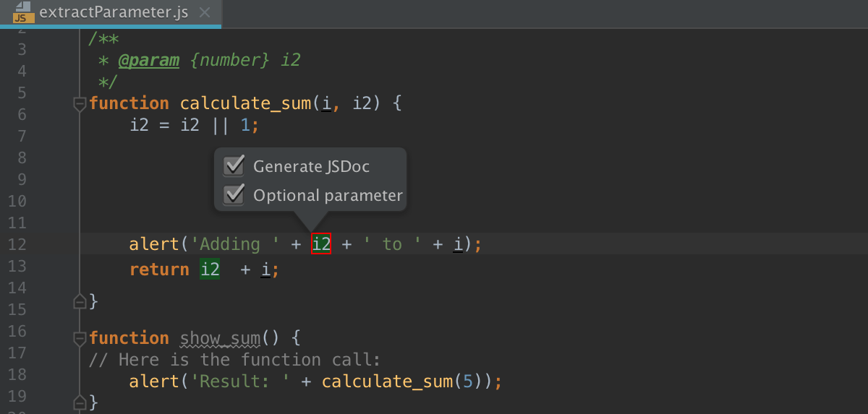This screenshot has height=414, width=868.
Task: Close the extractParameter.js tab
Action: click(205, 12)
